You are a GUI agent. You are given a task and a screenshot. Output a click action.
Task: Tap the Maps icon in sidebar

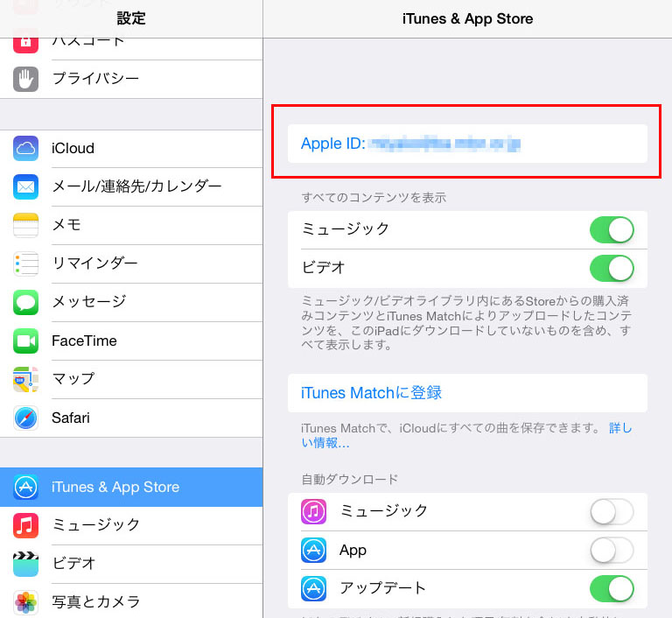point(25,380)
